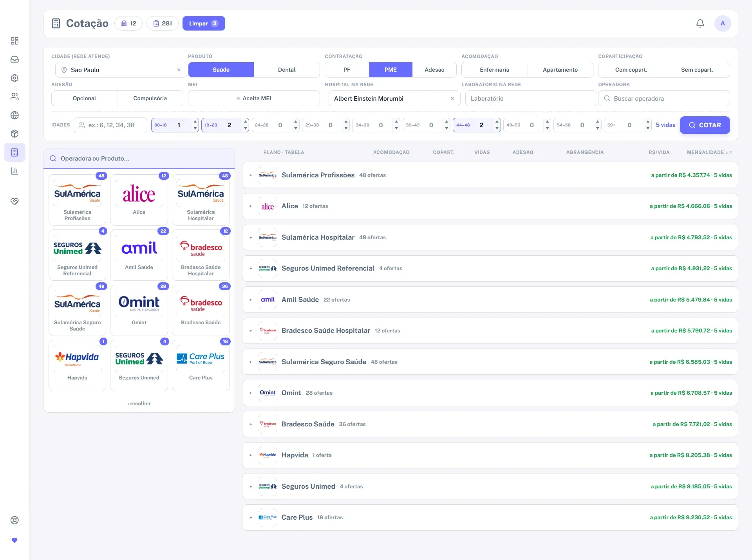Expand the Amil Saúde offers row
This screenshot has width=752, height=560.
click(x=490, y=300)
